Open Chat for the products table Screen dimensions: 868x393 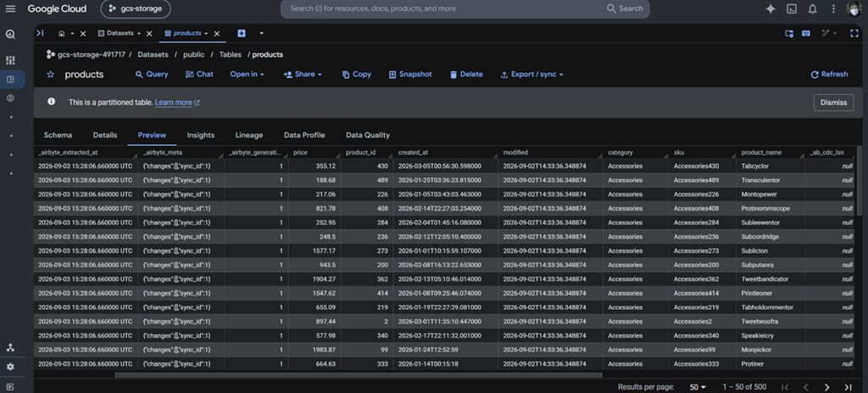pos(199,75)
